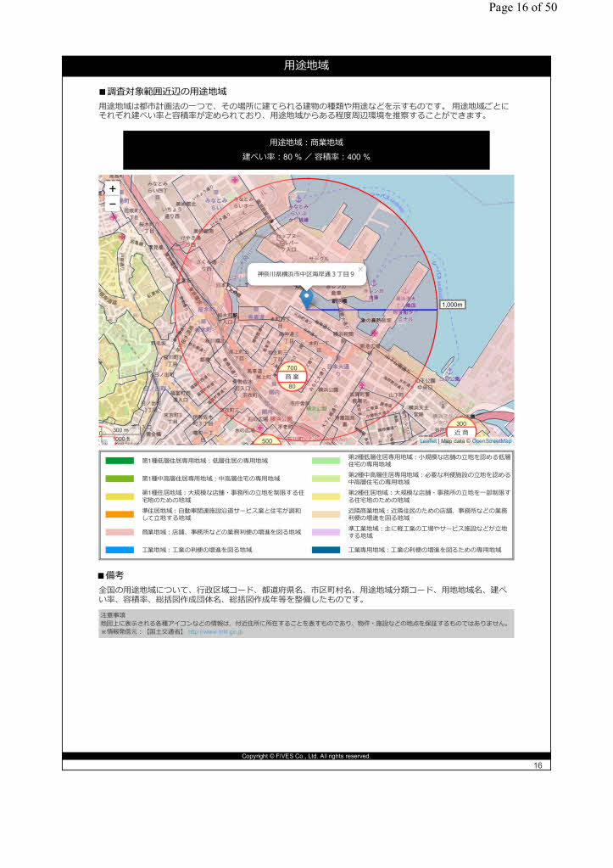Click the address text in map popup
The width and height of the screenshot is (613, 868).
[x=305, y=276]
